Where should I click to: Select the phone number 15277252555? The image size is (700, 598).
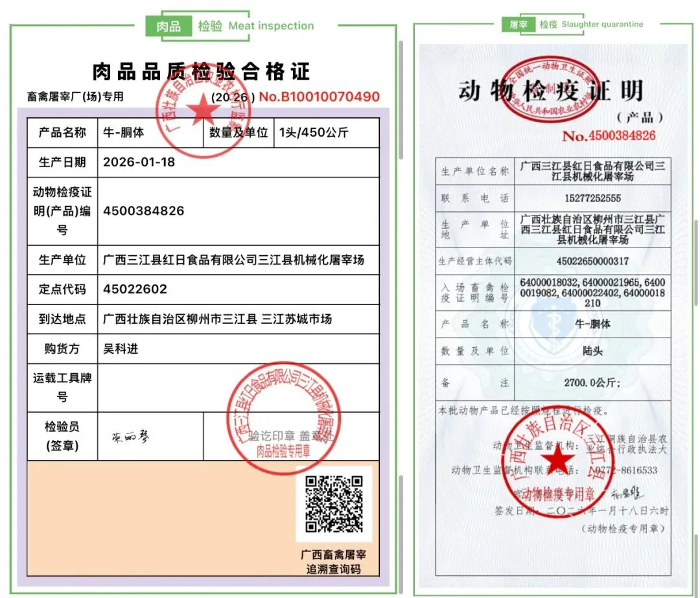click(x=592, y=198)
